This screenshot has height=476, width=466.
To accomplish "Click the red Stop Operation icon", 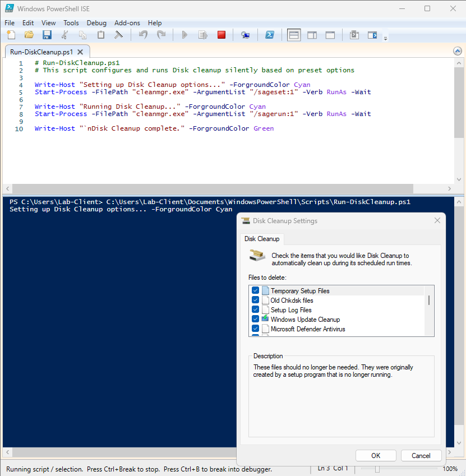I will (x=221, y=34).
